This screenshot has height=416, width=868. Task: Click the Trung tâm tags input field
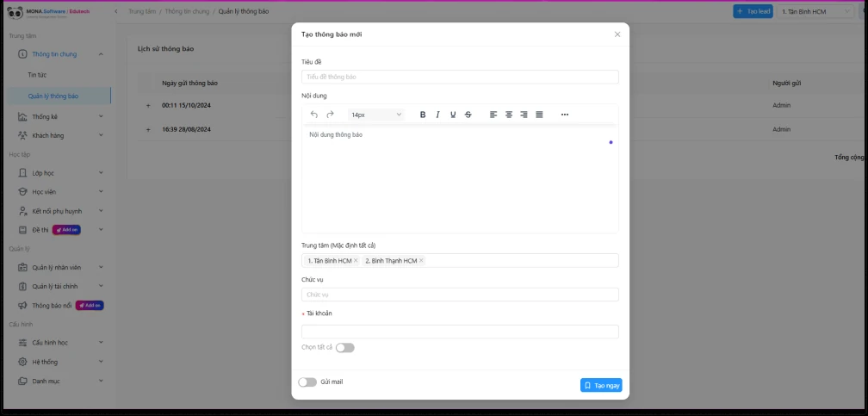(x=460, y=260)
